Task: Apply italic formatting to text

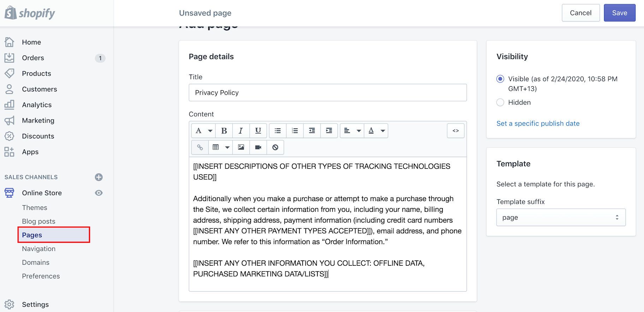Action: [241, 131]
